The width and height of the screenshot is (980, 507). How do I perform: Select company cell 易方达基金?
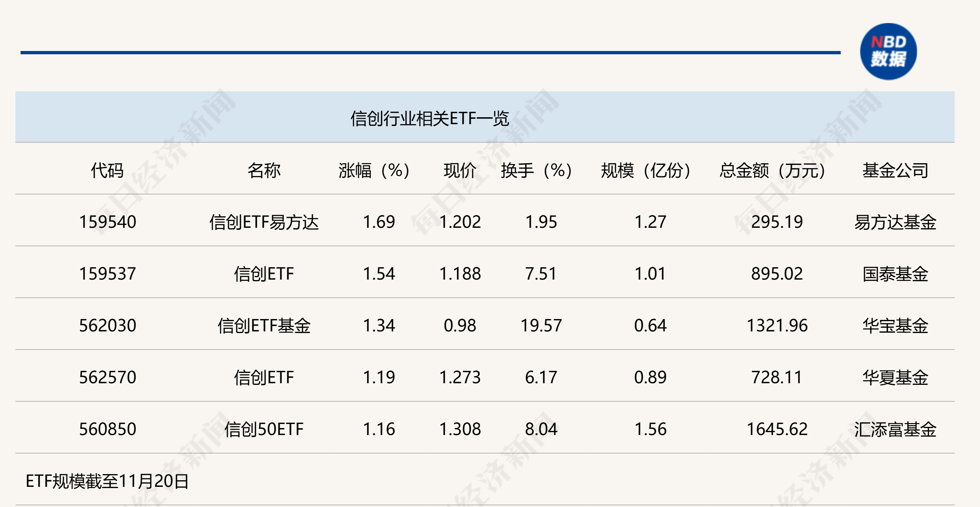(x=895, y=222)
